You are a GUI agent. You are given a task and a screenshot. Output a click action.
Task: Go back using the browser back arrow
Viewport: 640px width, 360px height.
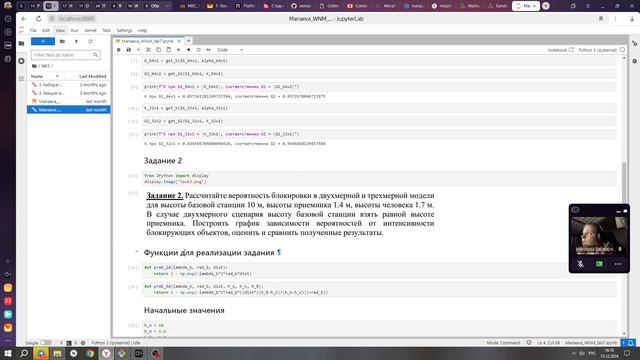coord(24,19)
